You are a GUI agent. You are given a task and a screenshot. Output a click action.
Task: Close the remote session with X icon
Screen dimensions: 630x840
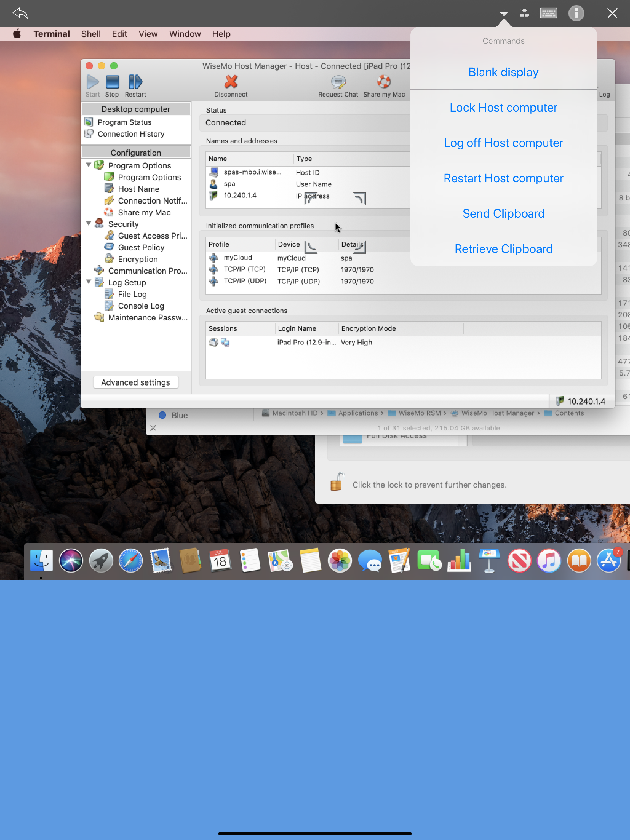tap(612, 13)
